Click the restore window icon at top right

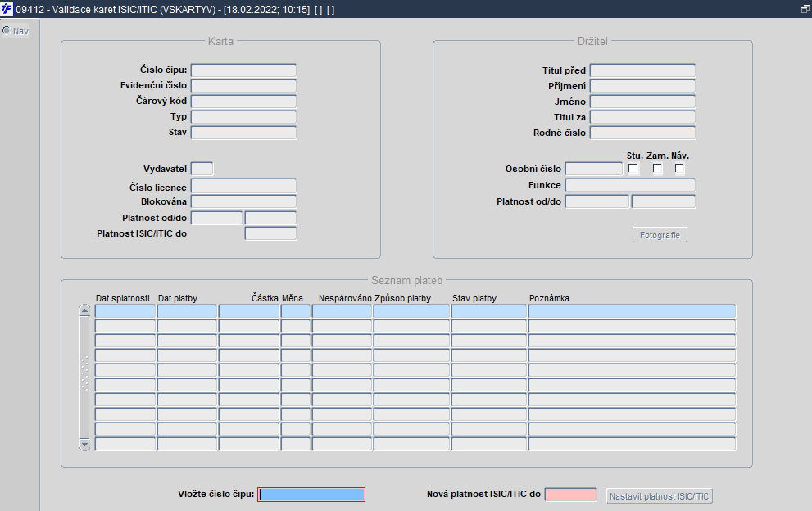pos(805,9)
